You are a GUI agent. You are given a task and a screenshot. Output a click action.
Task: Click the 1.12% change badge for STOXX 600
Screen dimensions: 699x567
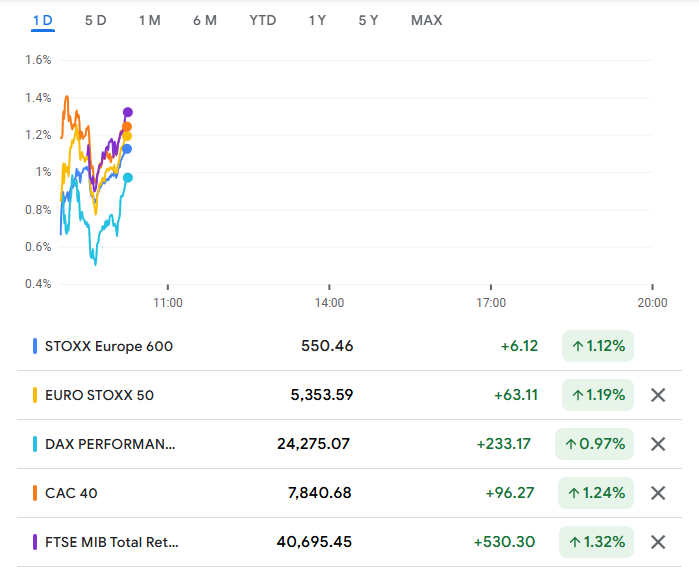[x=598, y=346]
